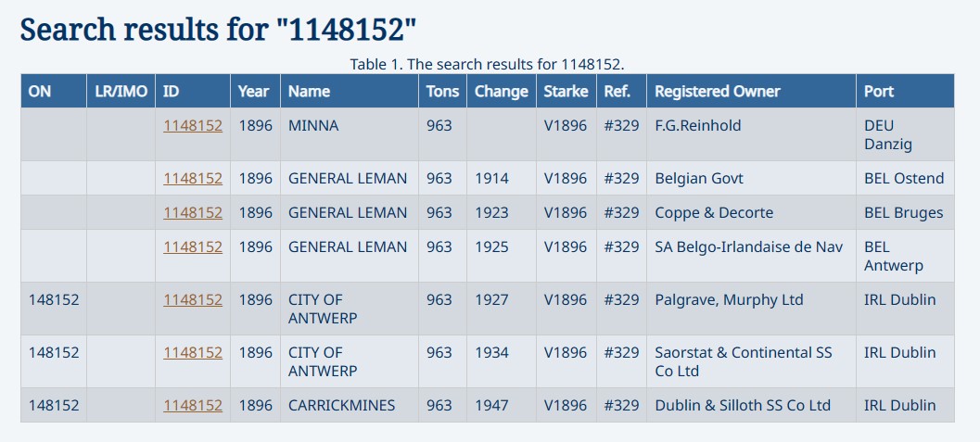The image size is (980, 442).
Task: Click the Registered Owner column header
Action: 717,92
